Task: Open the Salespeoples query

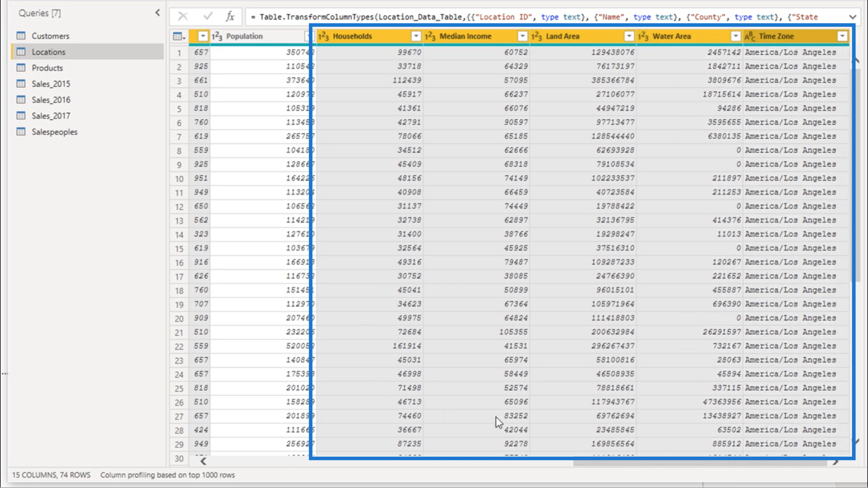Action: click(55, 132)
